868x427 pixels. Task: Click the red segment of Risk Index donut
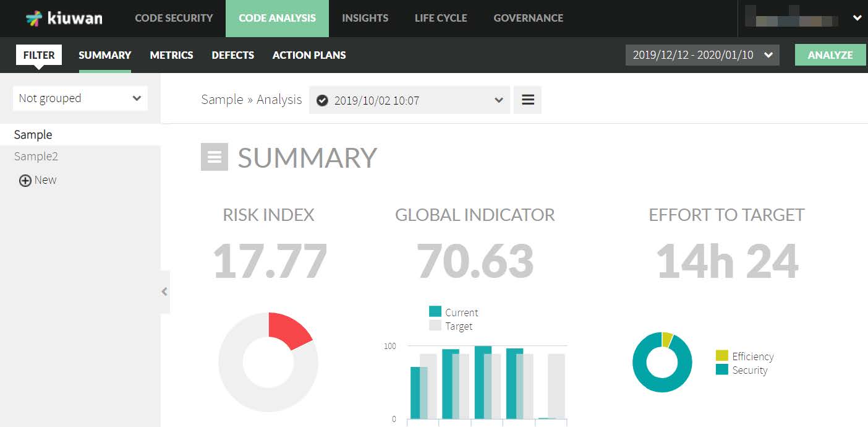pyautogui.click(x=289, y=329)
